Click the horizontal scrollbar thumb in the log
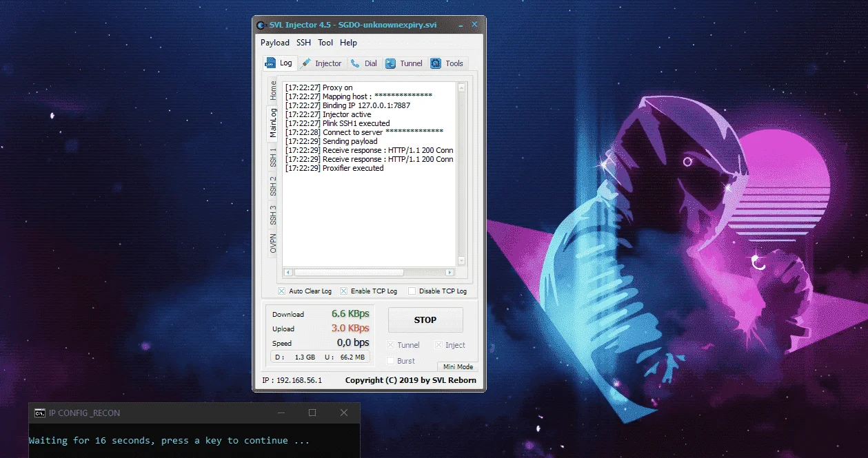The width and height of the screenshot is (868, 458). (348, 273)
